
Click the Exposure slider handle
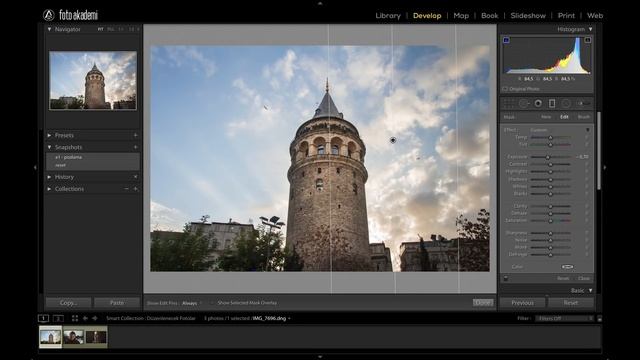click(548, 157)
